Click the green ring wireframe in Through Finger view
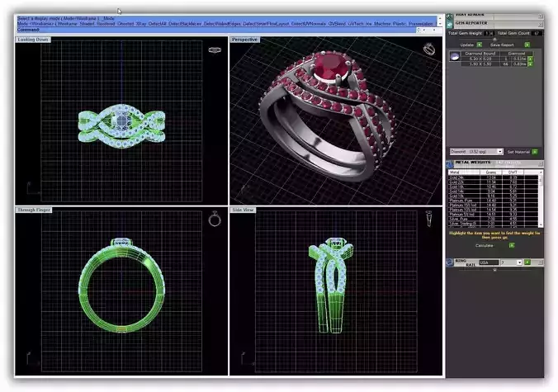 pyautogui.click(x=121, y=287)
